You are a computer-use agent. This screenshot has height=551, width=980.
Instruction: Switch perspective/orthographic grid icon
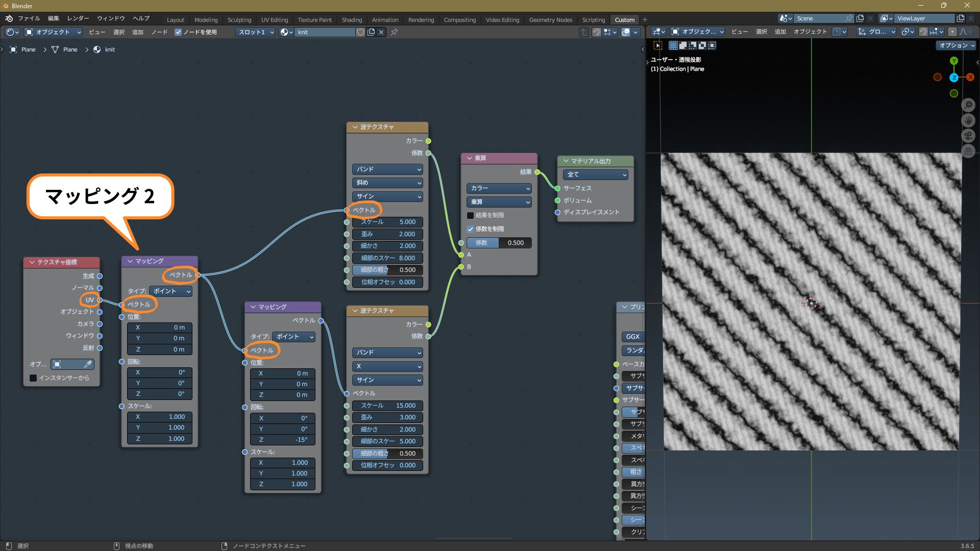tap(968, 151)
